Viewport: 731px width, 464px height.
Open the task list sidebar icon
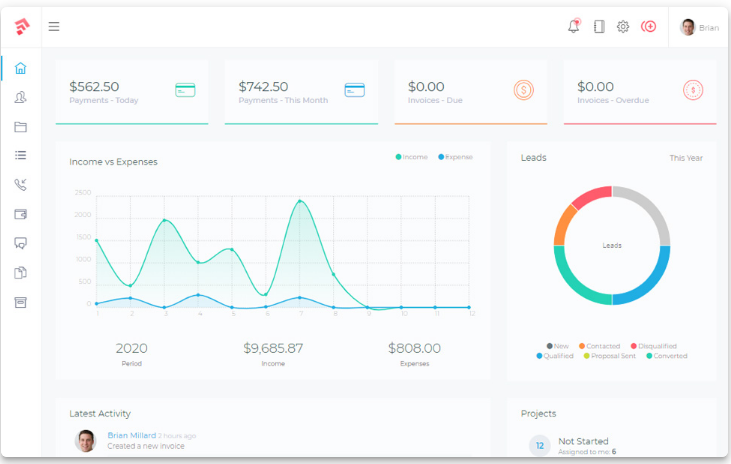(20, 156)
